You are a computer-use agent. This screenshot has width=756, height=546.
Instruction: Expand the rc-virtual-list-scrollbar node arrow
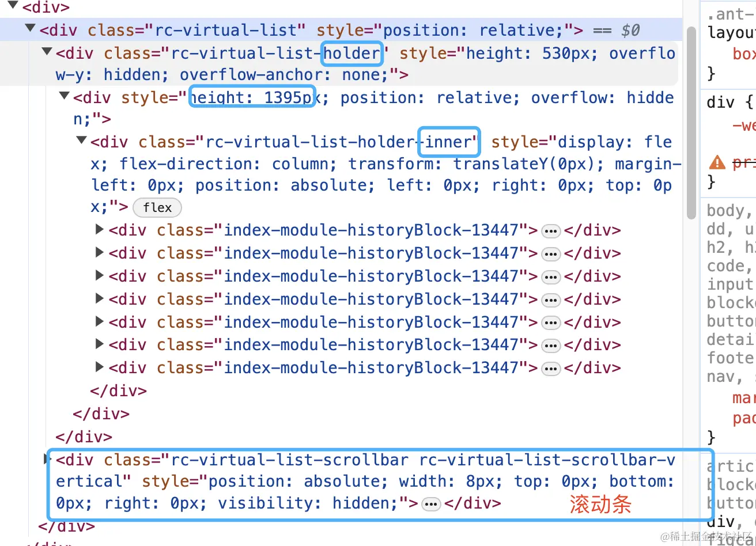click(x=46, y=458)
